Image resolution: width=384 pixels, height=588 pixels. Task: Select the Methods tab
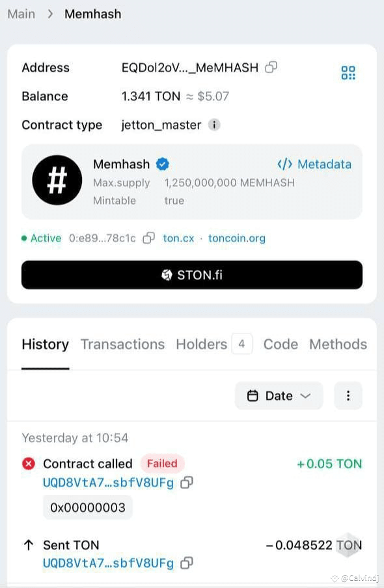click(338, 344)
